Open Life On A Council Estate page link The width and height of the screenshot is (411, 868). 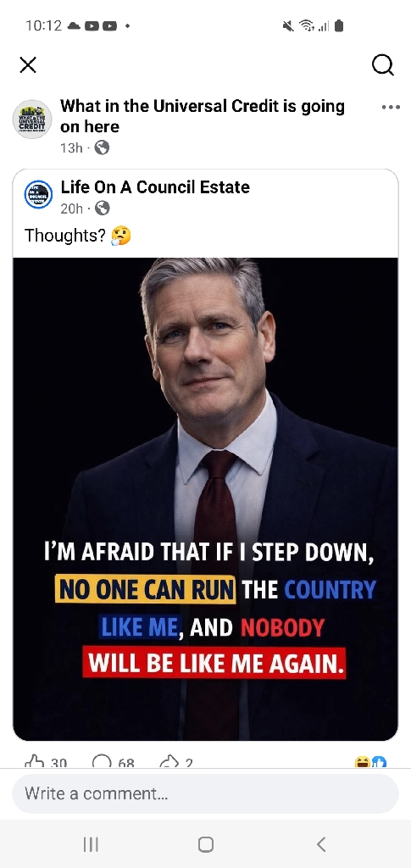(x=155, y=187)
